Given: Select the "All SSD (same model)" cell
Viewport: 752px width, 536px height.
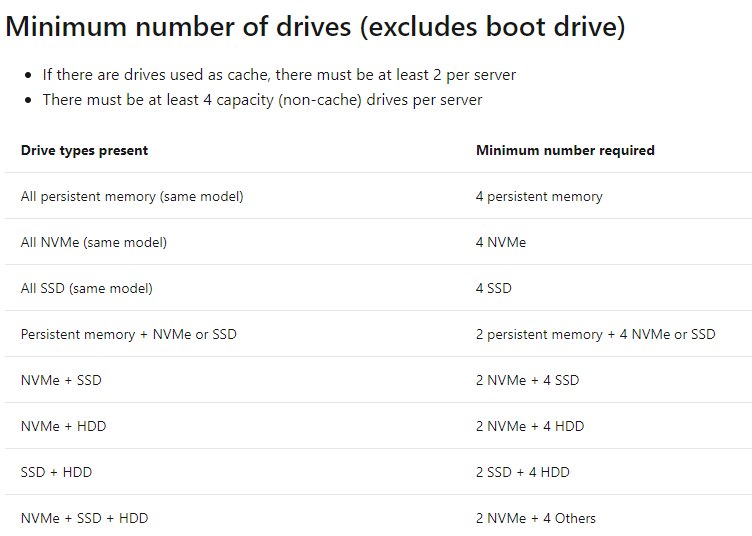Looking at the screenshot, I should coord(87,289).
